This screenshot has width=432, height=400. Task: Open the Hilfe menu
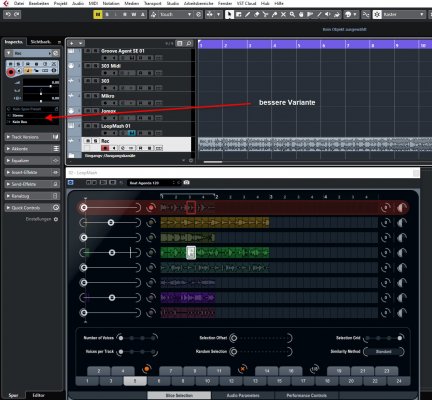(x=279, y=3)
